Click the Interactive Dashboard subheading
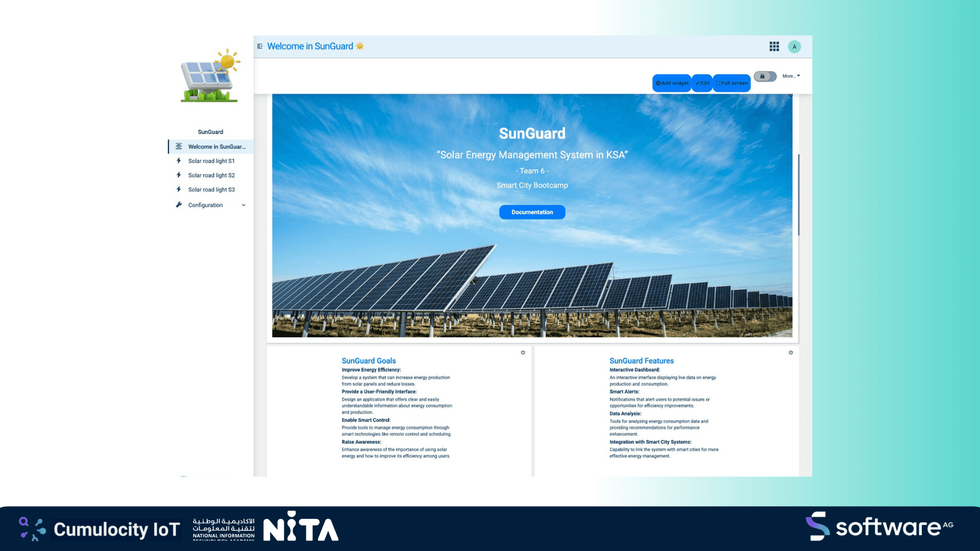Image resolution: width=980 pixels, height=551 pixels. coord(634,370)
